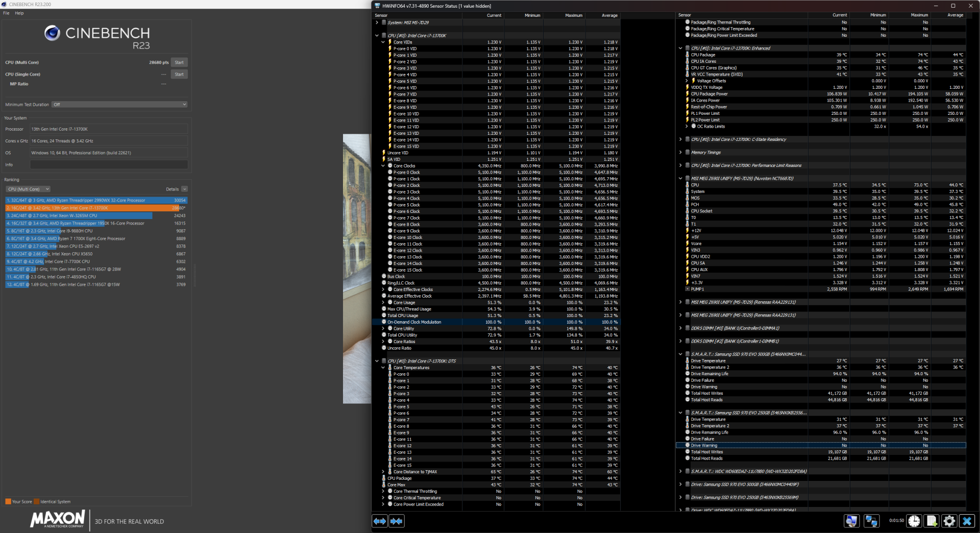Click the left pane Maximum column header

(x=564, y=15)
